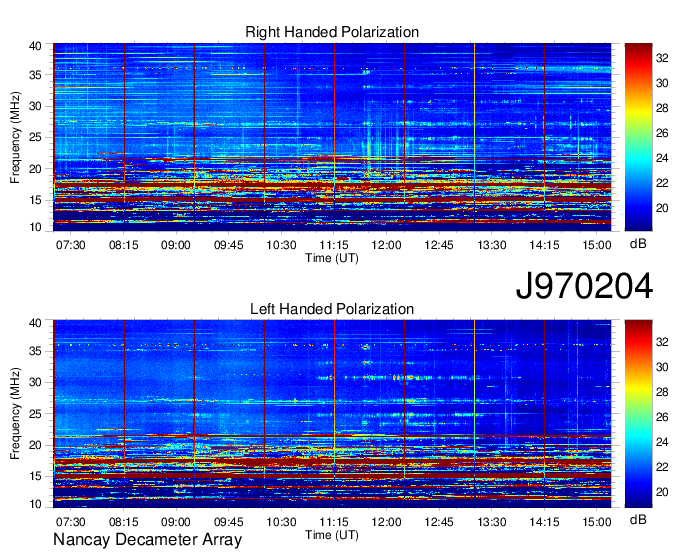Image resolution: width=680 pixels, height=552 pixels.
Task: Click the 'Nancay Decameter Array' caption
Action: coord(147,540)
